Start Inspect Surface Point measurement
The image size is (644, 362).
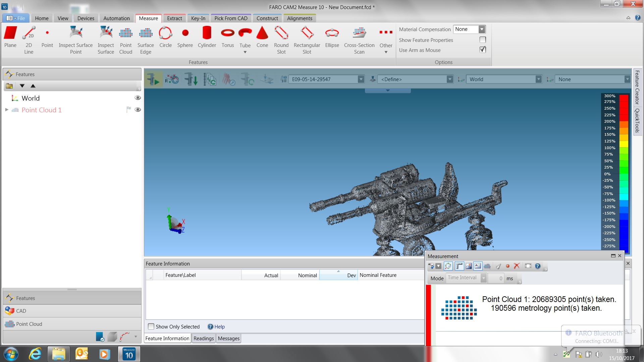(76, 40)
